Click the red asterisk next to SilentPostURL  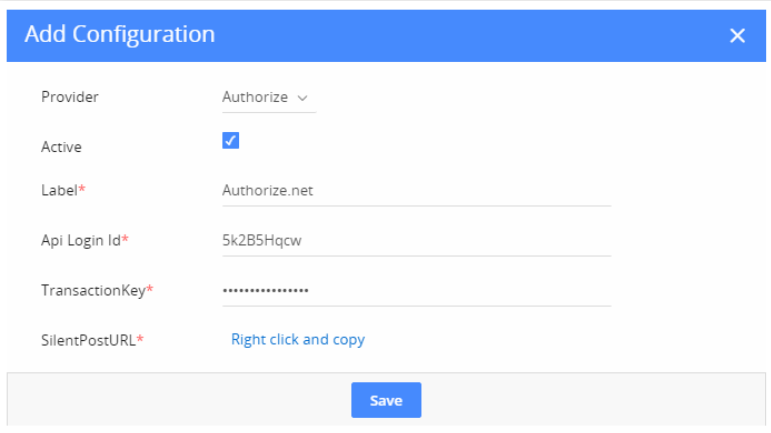tap(140, 338)
